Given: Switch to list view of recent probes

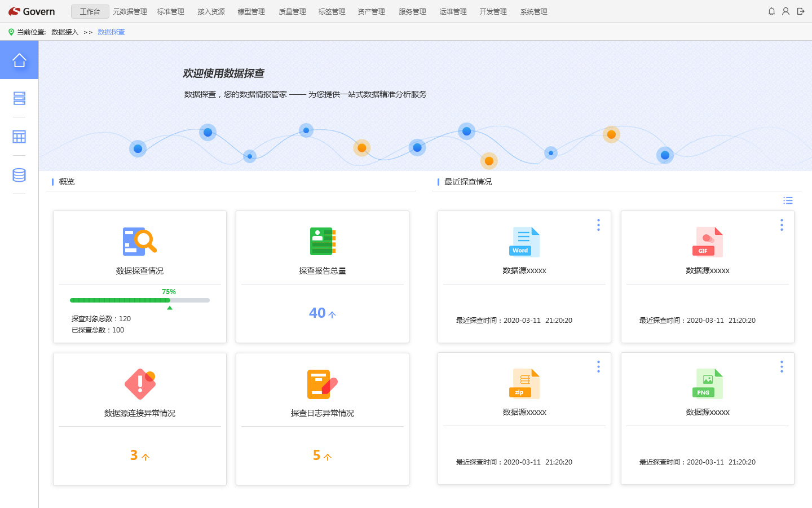Looking at the screenshot, I should pos(788,200).
